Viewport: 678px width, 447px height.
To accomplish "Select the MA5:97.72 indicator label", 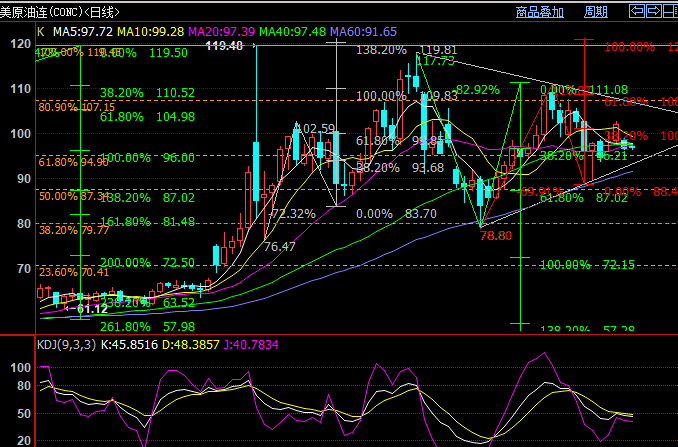I will [83, 32].
